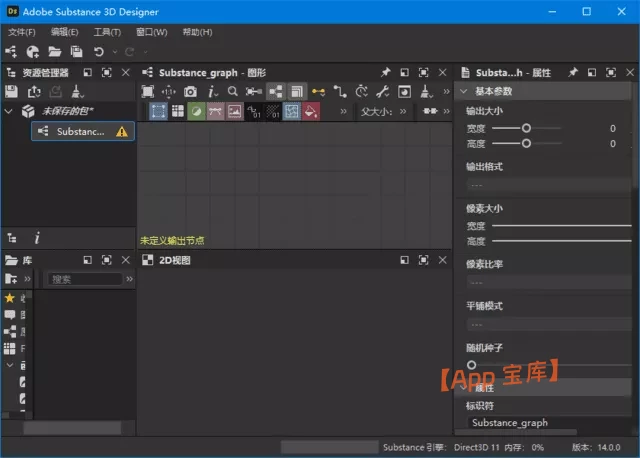Click the 宽度 slider under 输出大小
This screenshot has width=640, height=458.
point(526,128)
